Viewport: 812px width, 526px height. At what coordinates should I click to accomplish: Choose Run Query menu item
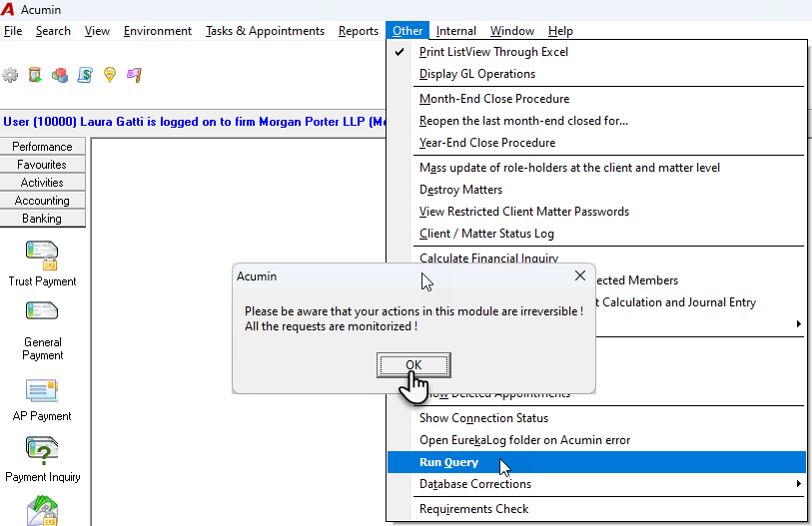coord(596,462)
